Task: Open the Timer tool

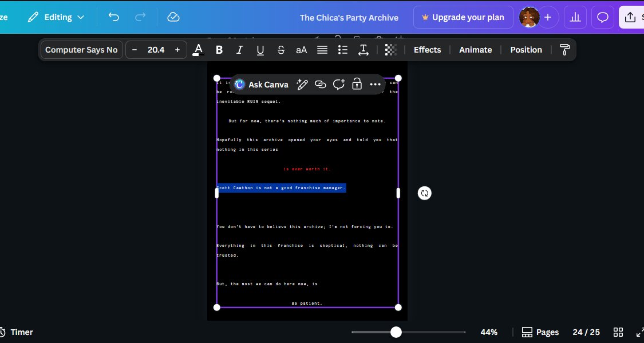Action: click(17, 332)
